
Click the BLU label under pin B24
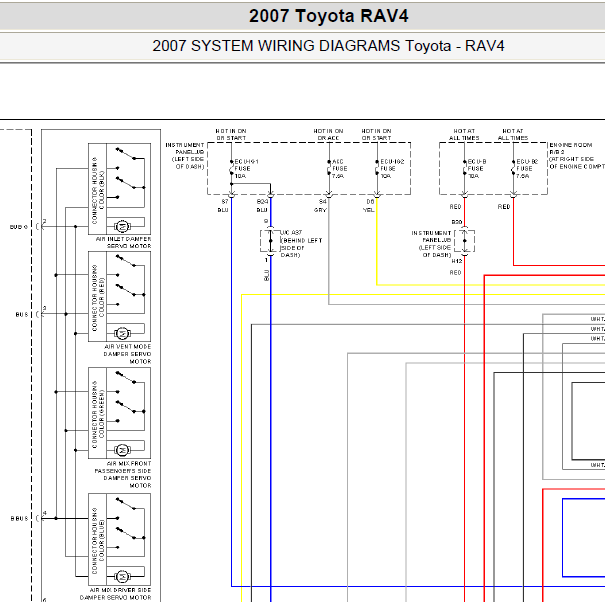pyautogui.click(x=262, y=210)
